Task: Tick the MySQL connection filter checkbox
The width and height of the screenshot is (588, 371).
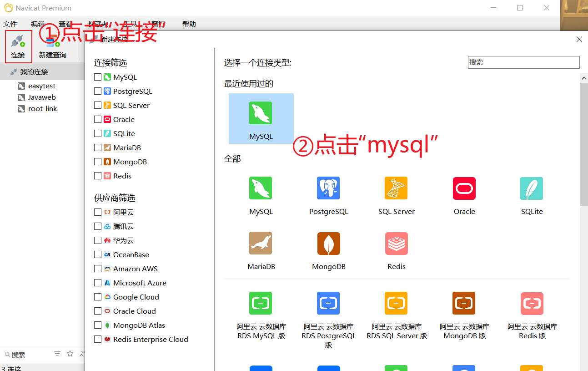Action: (x=98, y=77)
